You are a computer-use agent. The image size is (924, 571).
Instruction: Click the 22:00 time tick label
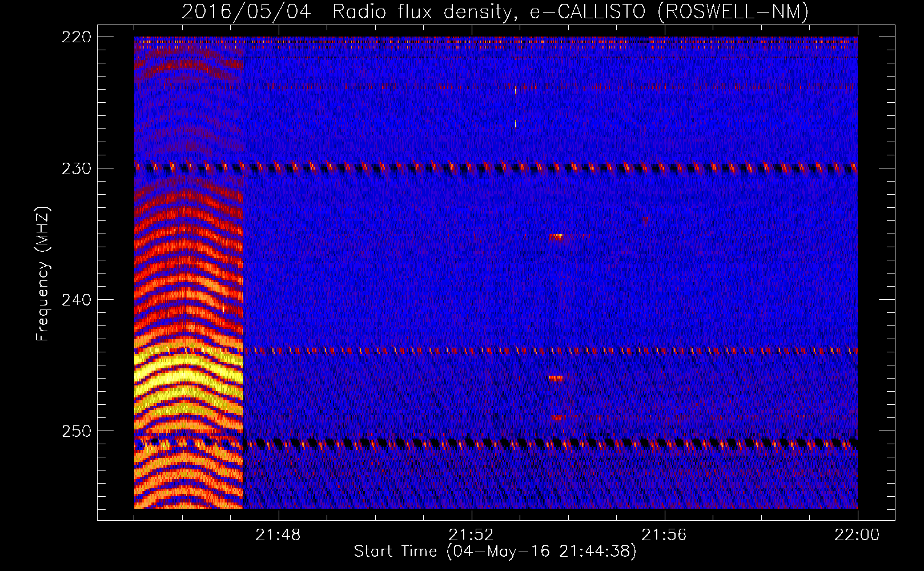coord(857,535)
